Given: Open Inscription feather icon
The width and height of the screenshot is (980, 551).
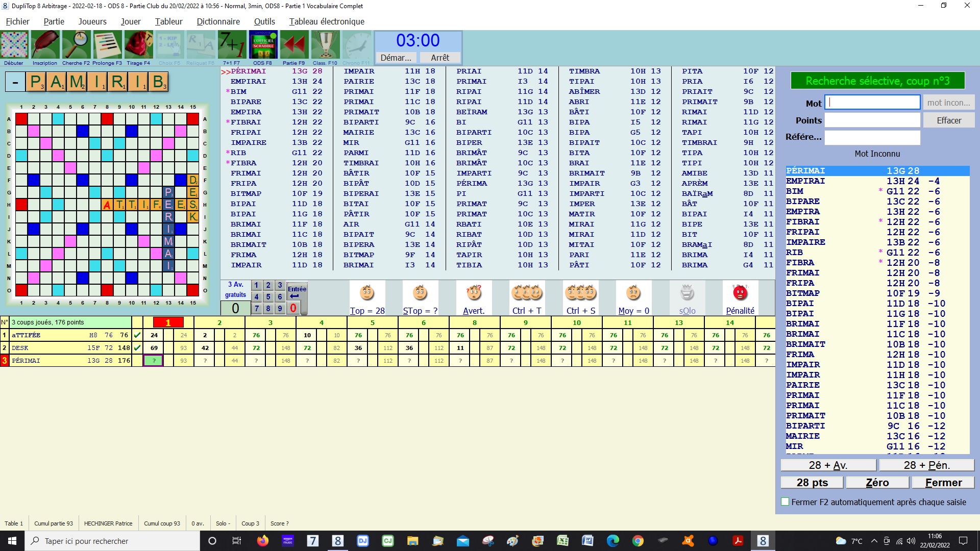Looking at the screenshot, I should (x=45, y=45).
